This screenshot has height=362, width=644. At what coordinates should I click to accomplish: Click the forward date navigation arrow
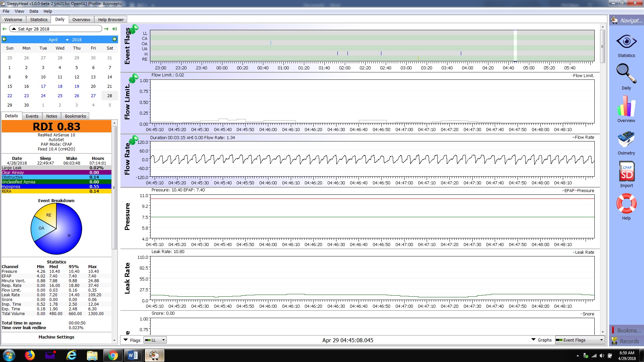tap(106, 29)
